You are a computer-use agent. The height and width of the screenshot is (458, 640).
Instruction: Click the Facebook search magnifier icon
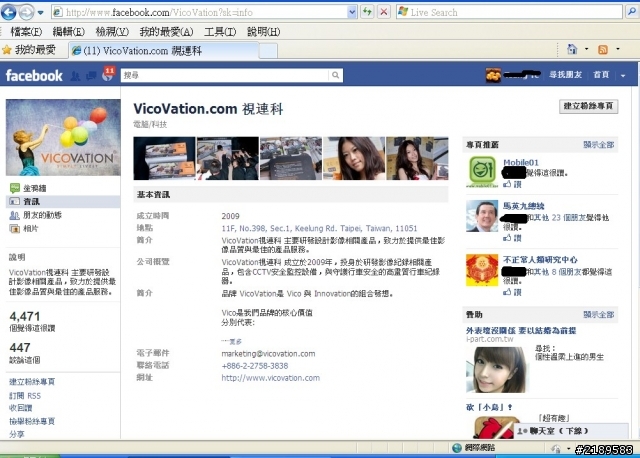(336, 75)
